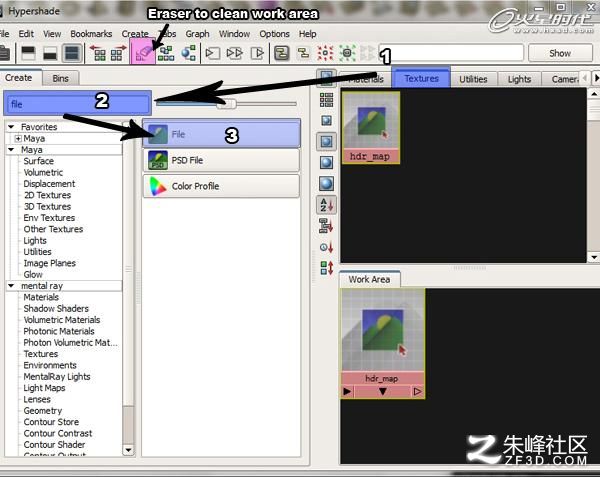The width and height of the screenshot is (600, 477).
Task: Click the PSD File node icon
Action: 158,160
